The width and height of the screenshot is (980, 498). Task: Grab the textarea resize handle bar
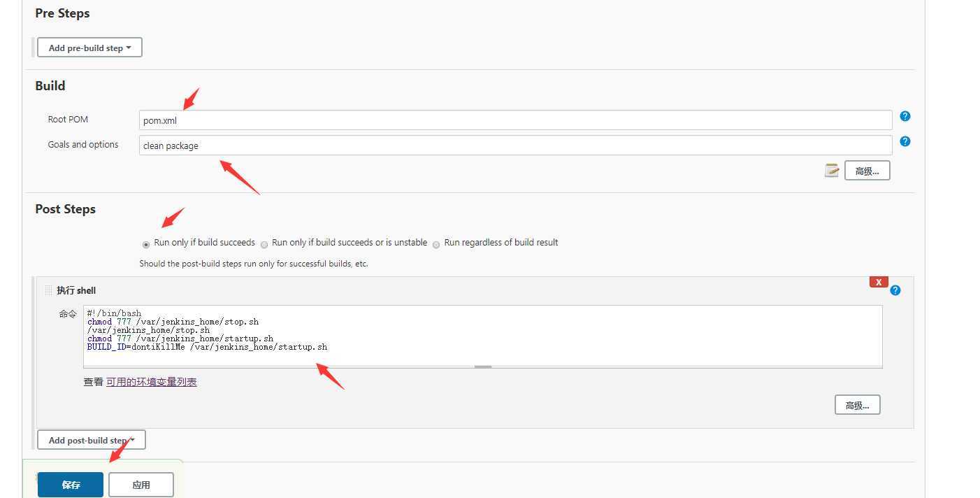(483, 367)
